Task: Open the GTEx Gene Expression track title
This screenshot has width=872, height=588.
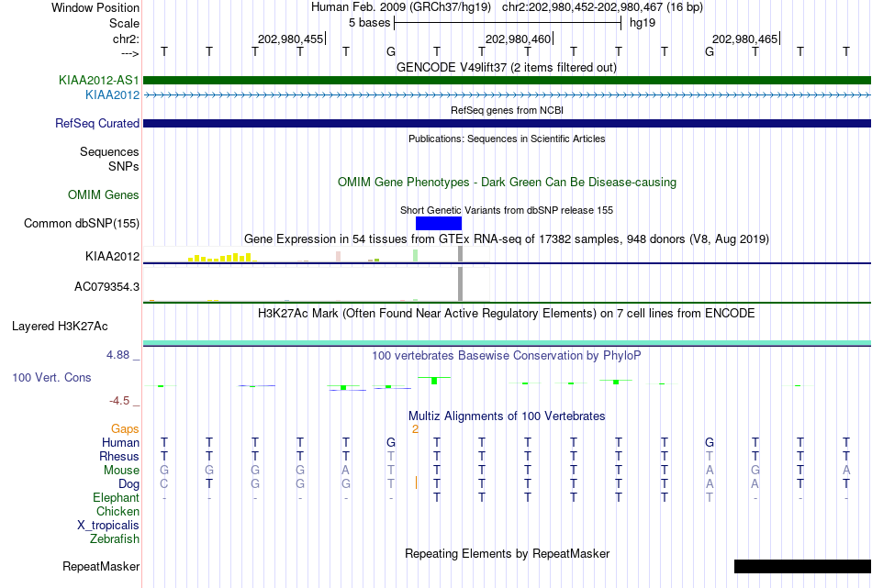Action: (x=507, y=239)
